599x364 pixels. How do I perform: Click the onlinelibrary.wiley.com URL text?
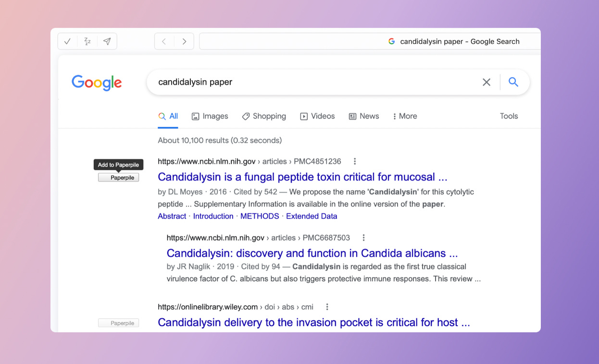coord(236,307)
